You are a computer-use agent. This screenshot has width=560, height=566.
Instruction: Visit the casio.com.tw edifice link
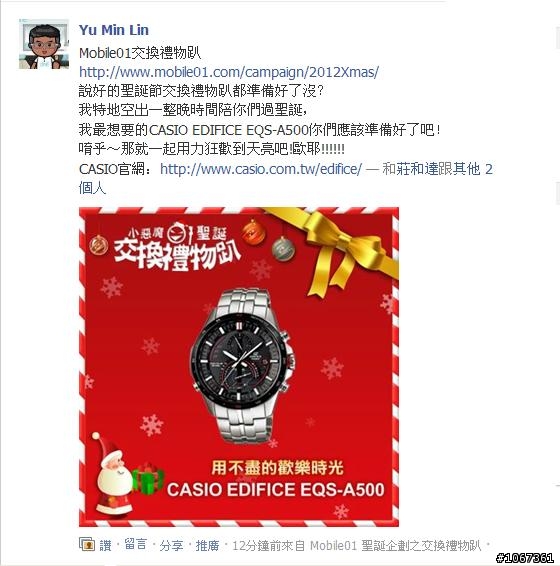[261, 169]
